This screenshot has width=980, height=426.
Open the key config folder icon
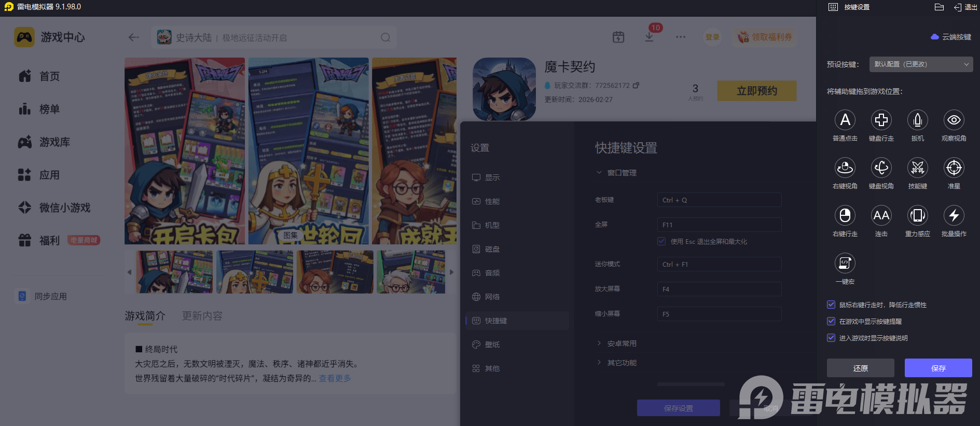click(939, 7)
